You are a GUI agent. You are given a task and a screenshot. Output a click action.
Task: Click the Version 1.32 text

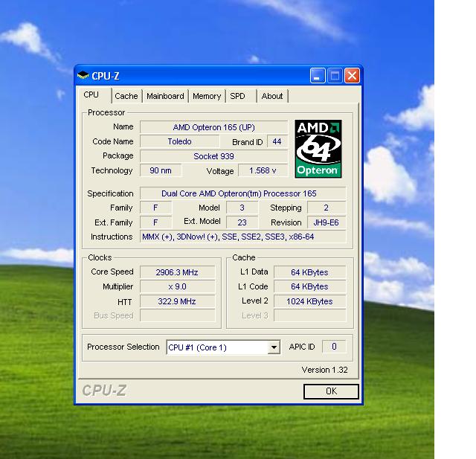[324, 370]
